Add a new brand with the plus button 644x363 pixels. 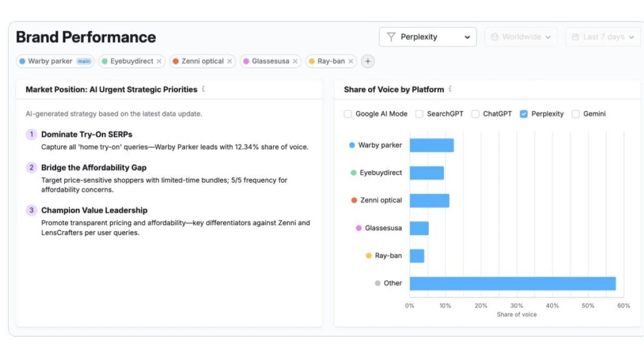(368, 61)
